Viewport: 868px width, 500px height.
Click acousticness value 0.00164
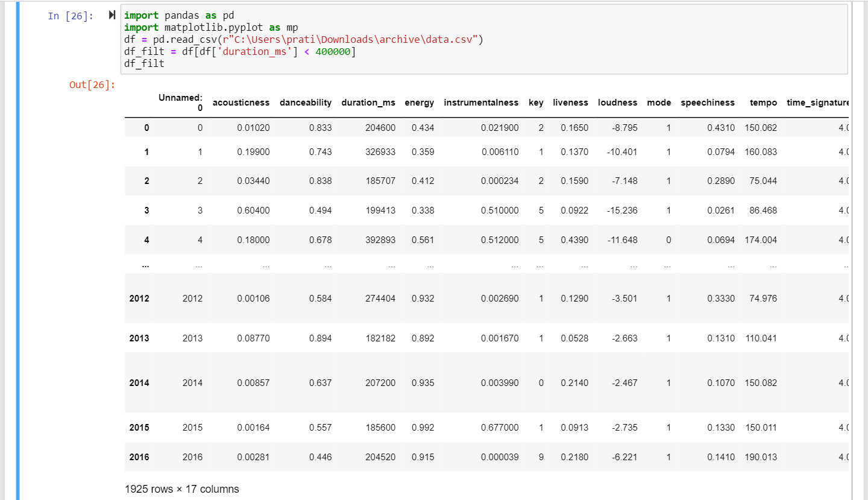coord(254,428)
